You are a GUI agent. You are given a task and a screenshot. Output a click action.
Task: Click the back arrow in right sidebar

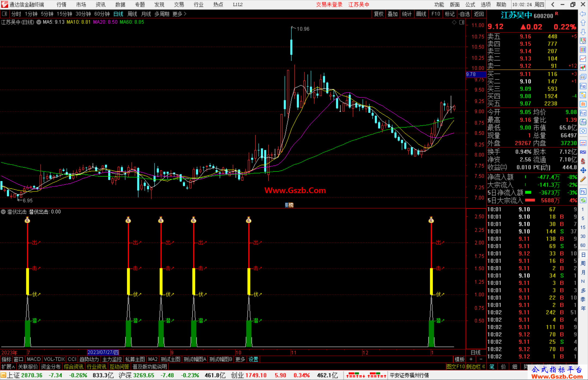pos(583,14)
